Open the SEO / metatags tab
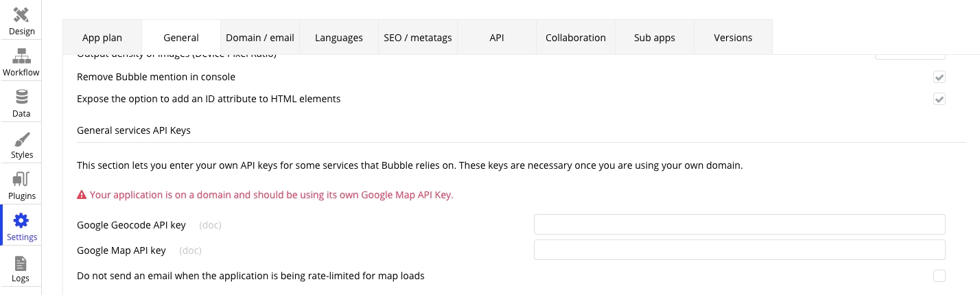980x295 pixels. click(418, 38)
